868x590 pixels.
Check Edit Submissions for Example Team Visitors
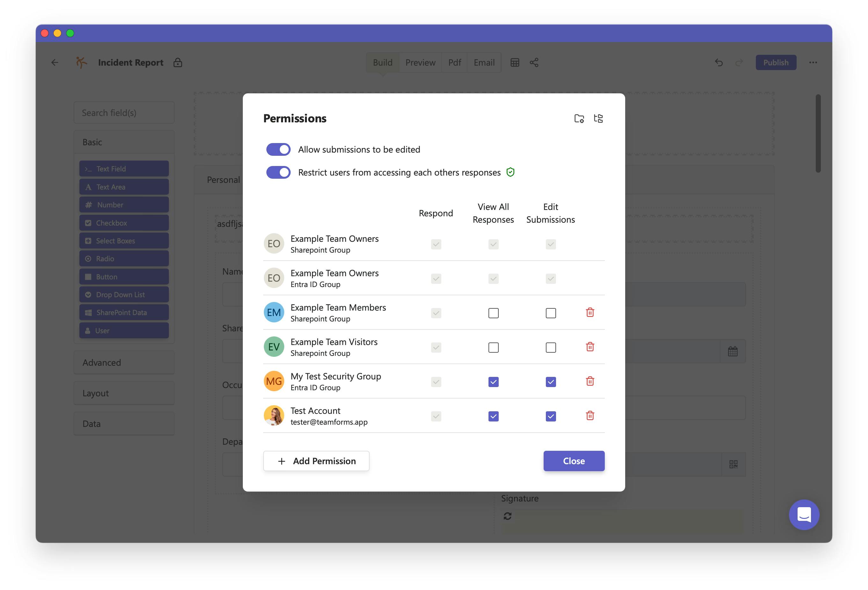coord(551,347)
